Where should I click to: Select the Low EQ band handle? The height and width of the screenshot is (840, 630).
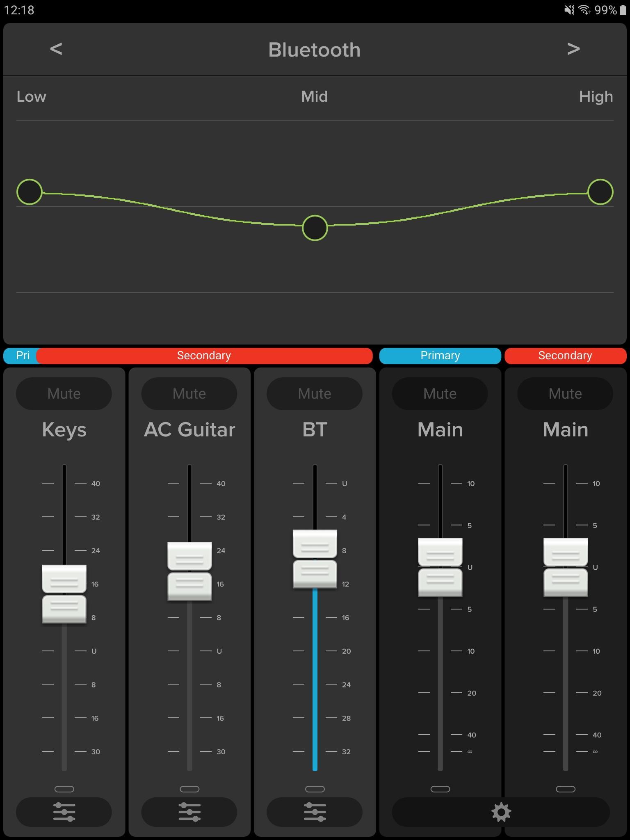[30, 192]
